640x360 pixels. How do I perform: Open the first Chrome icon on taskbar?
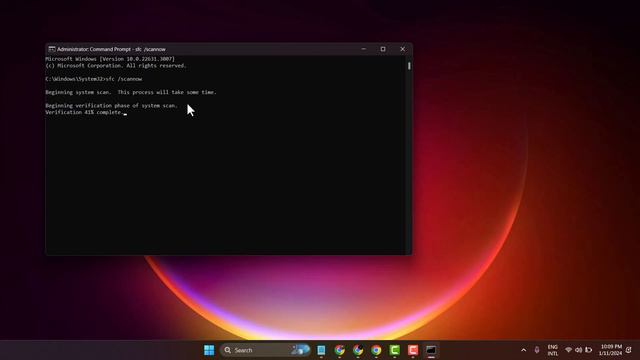pyautogui.click(x=340, y=350)
